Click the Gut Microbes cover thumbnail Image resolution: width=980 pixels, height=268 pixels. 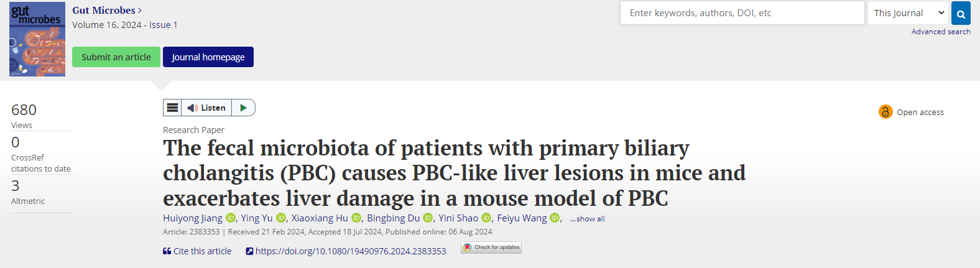click(x=37, y=39)
